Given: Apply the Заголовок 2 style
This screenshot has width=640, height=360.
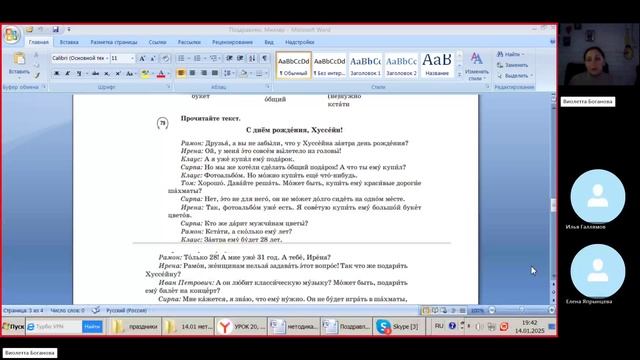Looking at the screenshot, I should point(401,65).
